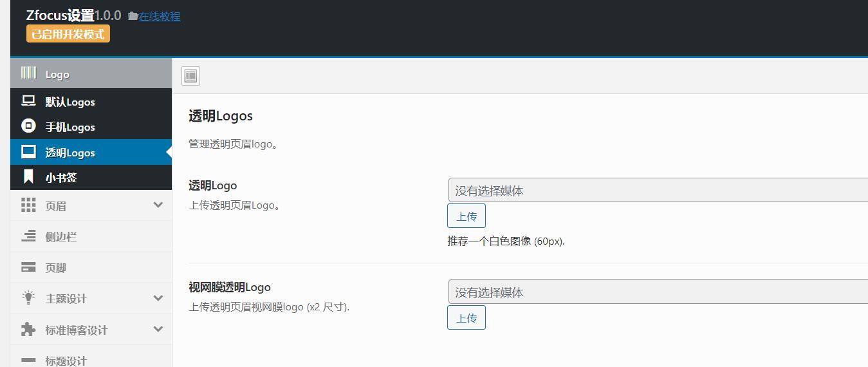
Task: Select the laptop icon for 默认Logos
Action: click(28, 101)
